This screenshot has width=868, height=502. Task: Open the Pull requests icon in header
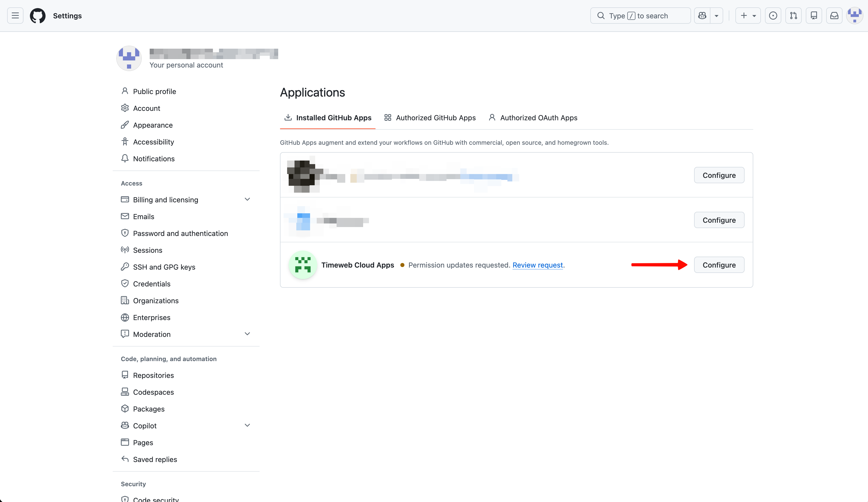click(x=794, y=16)
